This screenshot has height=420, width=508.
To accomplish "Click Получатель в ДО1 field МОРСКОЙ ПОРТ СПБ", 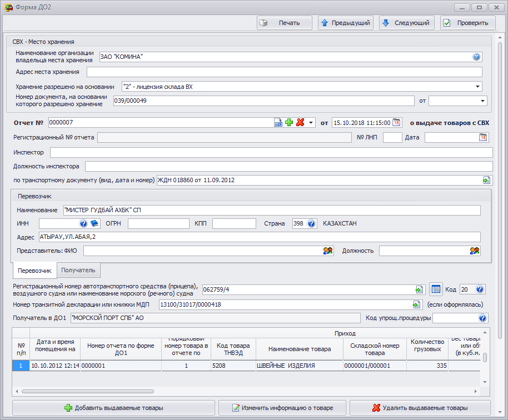I will coord(216,318).
